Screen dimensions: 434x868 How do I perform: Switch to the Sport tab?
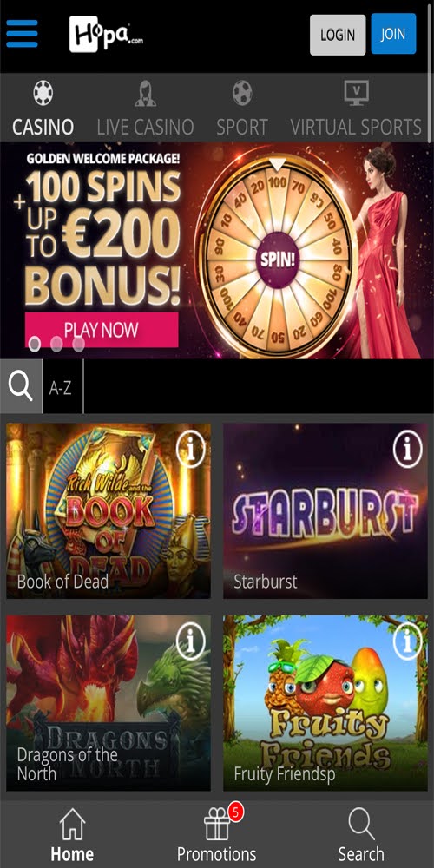(242, 108)
